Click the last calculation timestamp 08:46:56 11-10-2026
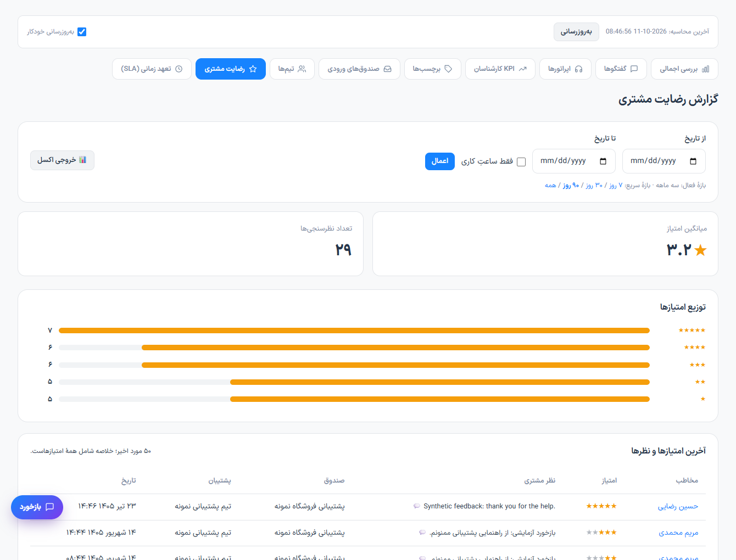Screen dimensions: 736x560 (x=636, y=32)
